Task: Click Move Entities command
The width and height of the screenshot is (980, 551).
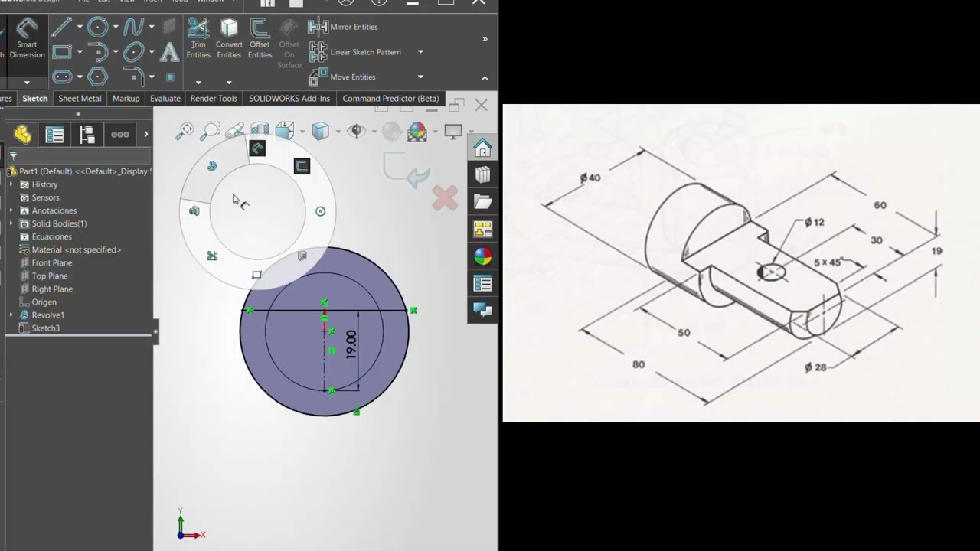Action: [342, 77]
